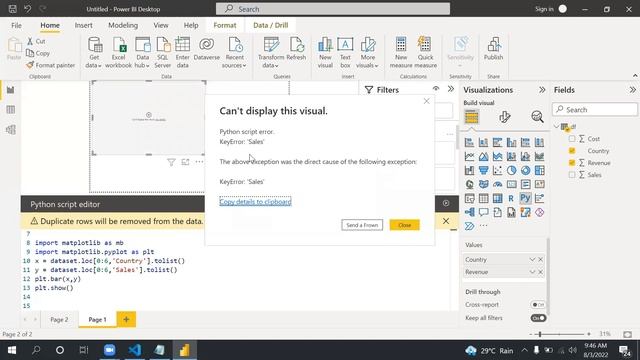Switch to Report view in left sidebar
This screenshot has height=360, width=640.
click(11, 90)
